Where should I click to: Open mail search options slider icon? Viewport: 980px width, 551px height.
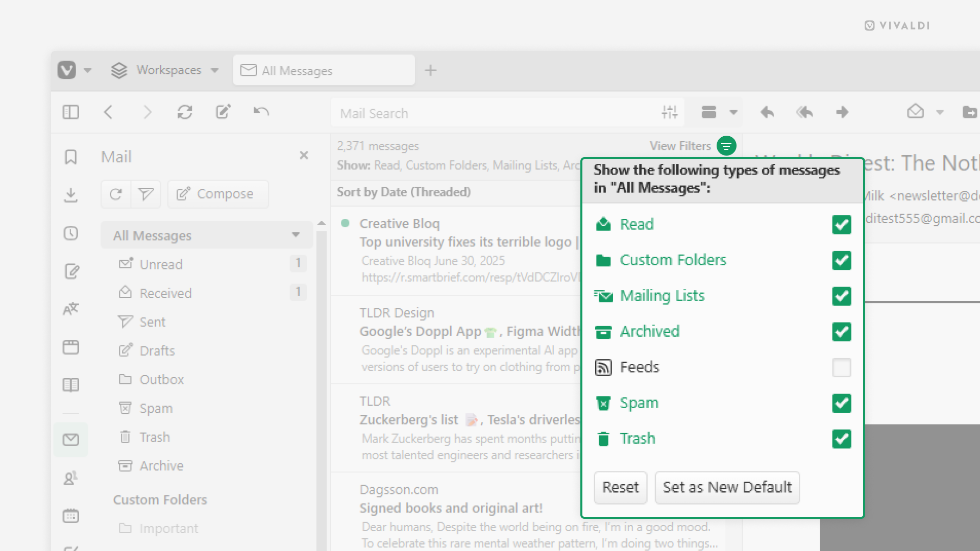[x=670, y=112]
